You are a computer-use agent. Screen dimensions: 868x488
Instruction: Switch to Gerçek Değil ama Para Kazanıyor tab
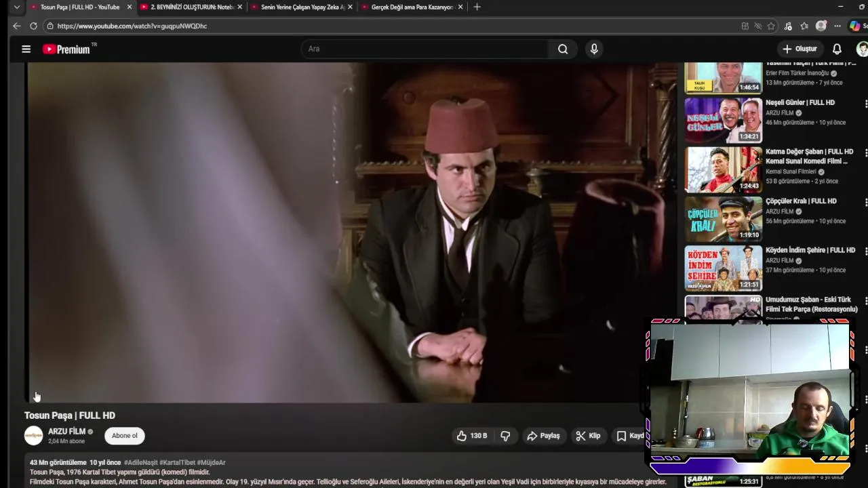pos(412,7)
